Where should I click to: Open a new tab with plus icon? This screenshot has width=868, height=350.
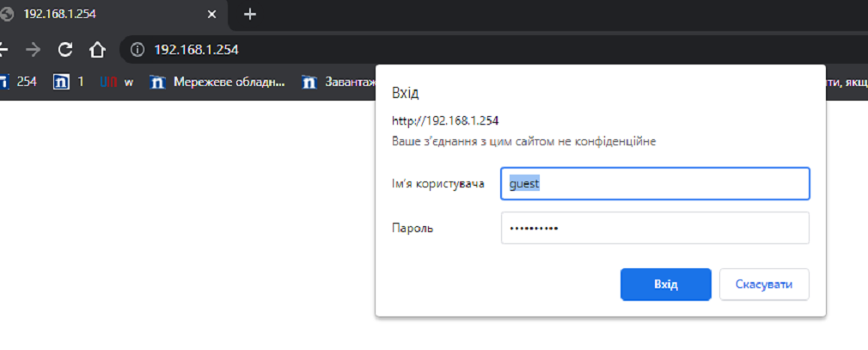point(250,15)
